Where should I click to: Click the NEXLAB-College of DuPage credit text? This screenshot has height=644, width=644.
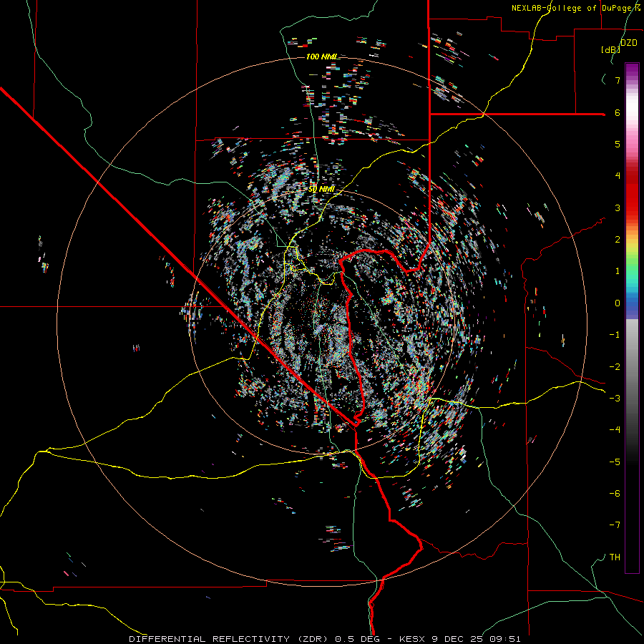coord(577,8)
